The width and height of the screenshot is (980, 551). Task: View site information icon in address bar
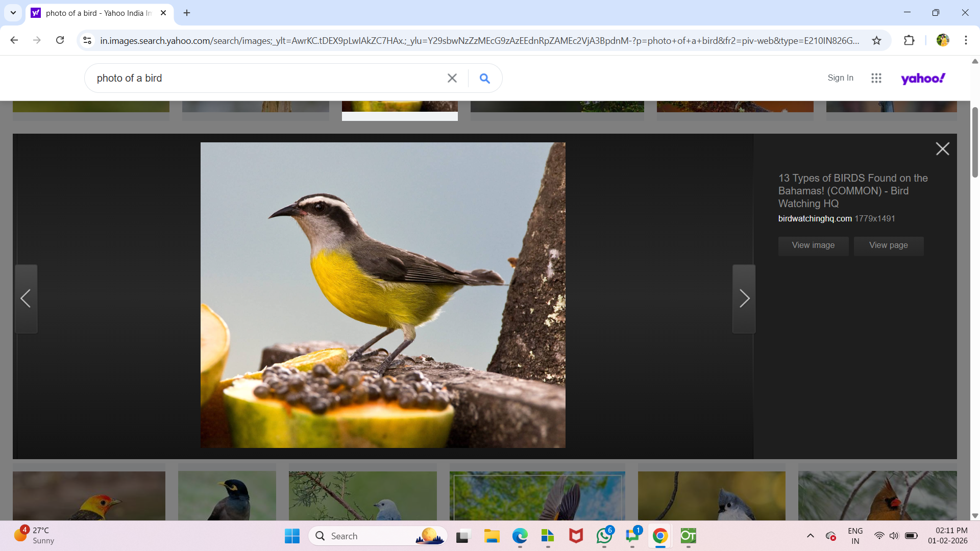point(87,40)
